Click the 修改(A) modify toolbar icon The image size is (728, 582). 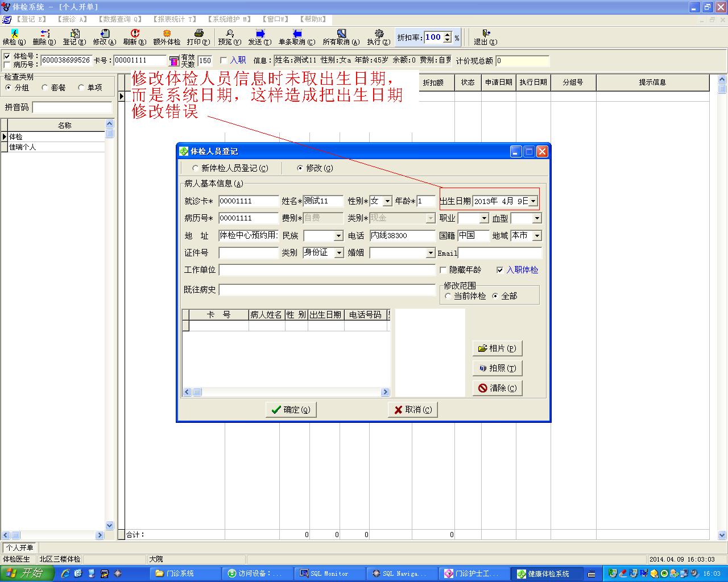click(105, 38)
